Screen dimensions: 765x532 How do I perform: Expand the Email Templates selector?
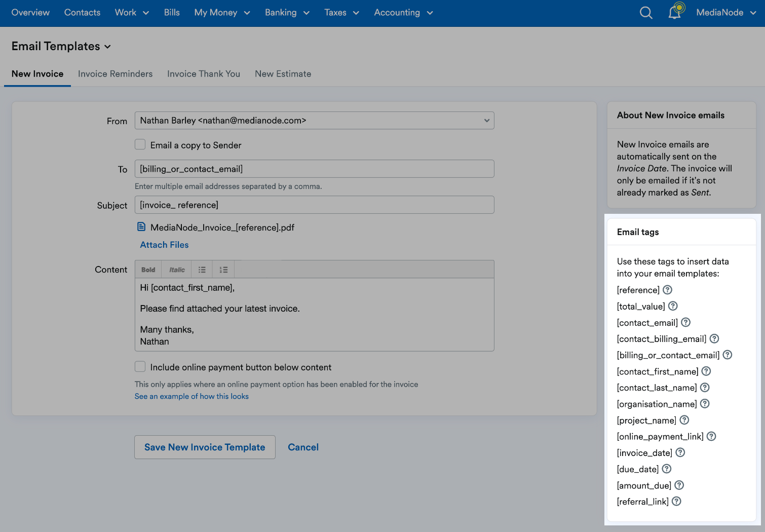click(107, 46)
